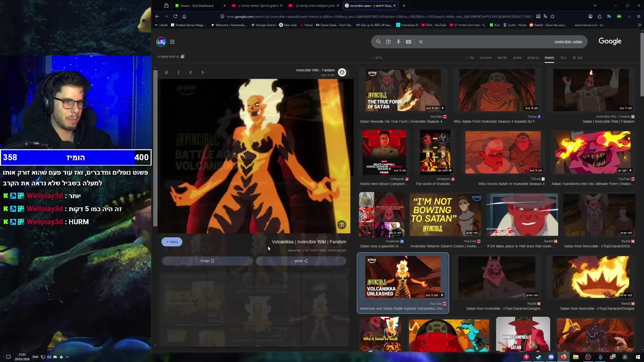This screenshot has height=362, width=644.
Task: Switch to Stream - Kick Dashboard tab
Action: coord(199,6)
